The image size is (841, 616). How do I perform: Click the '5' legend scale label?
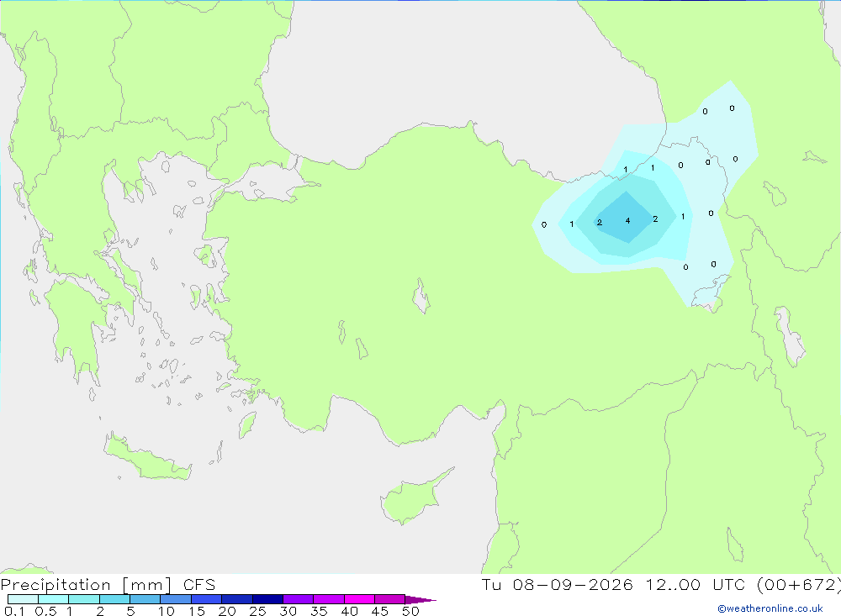(x=130, y=611)
